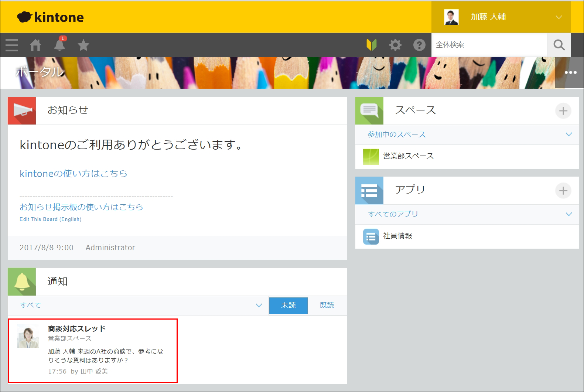Click the 全体検索 search input field
This screenshot has width=584, height=392.
pos(489,45)
